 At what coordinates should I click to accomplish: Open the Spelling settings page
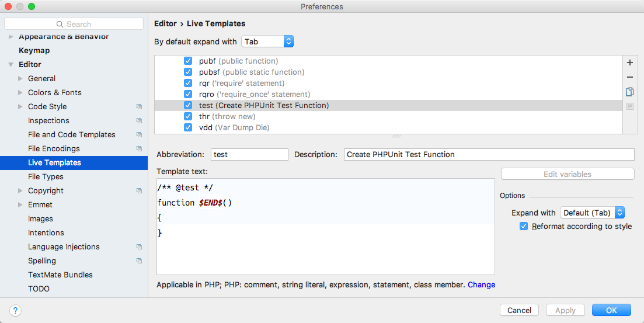(x=42, y=261)
